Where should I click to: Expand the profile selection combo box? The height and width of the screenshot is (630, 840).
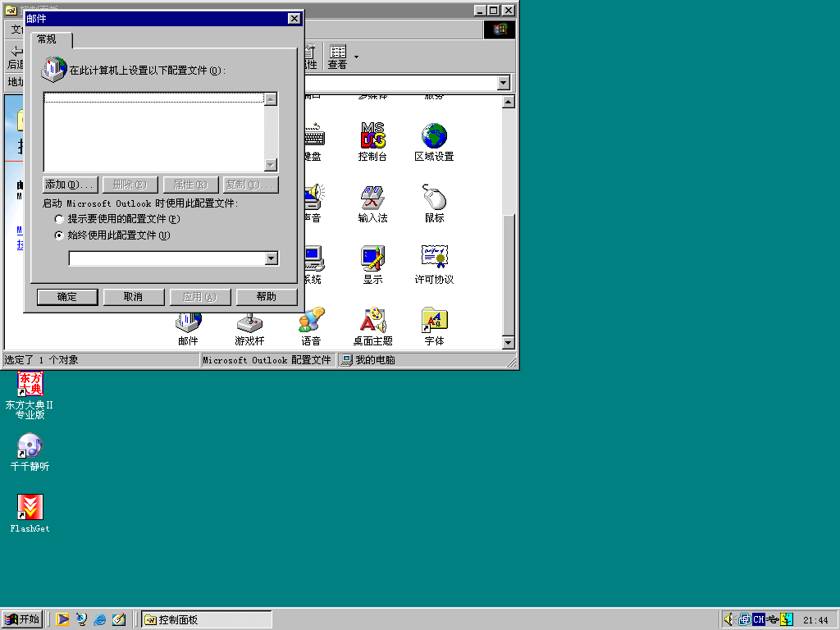[x=272, y=259]
